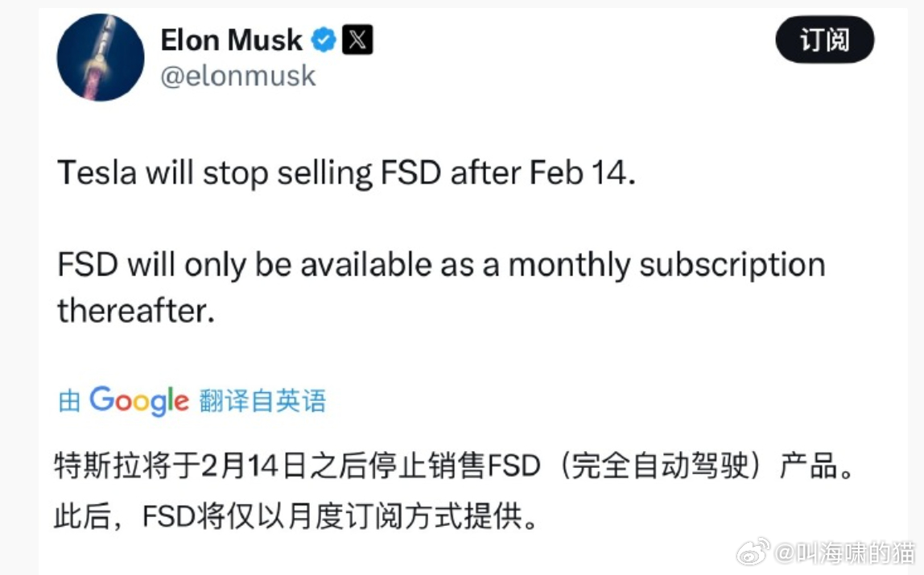This screenshot has height=575, width=924.
Task: Click the blue verified checkmark badge
Action: tap(324, 39)
